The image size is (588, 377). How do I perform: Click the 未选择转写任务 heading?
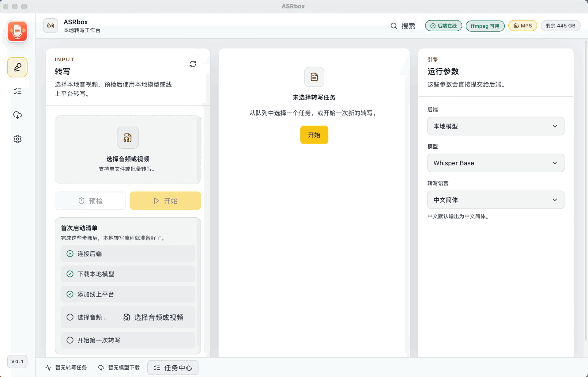[x=314, y=97]
